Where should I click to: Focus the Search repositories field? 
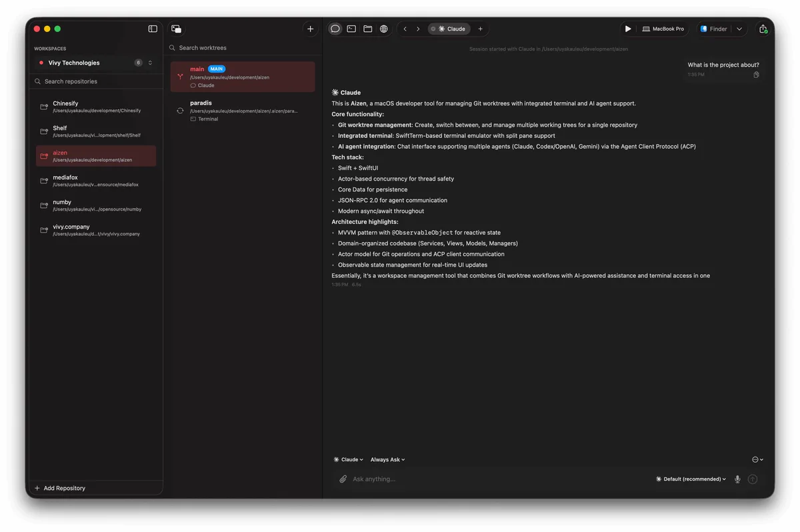coord(96,81)
